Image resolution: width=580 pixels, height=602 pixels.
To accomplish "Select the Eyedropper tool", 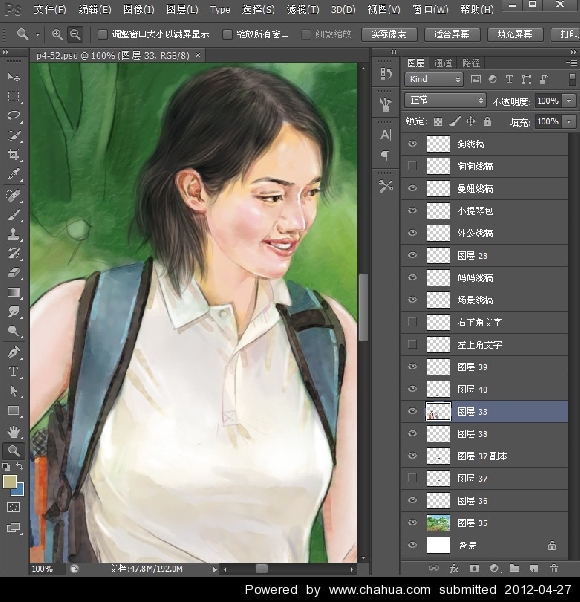I will [13, 174].
